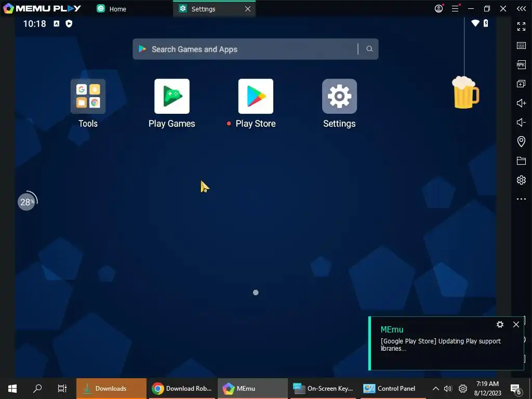Image resolution: width=532 pixels, height=399 pixels.
Task: Open the MEmu account profile icon
Action: point(439,8)
